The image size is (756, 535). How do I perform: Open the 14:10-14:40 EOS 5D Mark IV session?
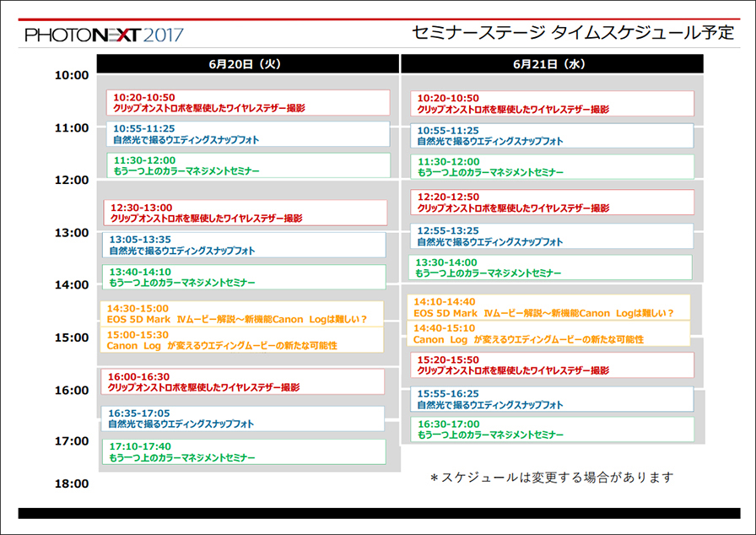(x=548, y=307)
